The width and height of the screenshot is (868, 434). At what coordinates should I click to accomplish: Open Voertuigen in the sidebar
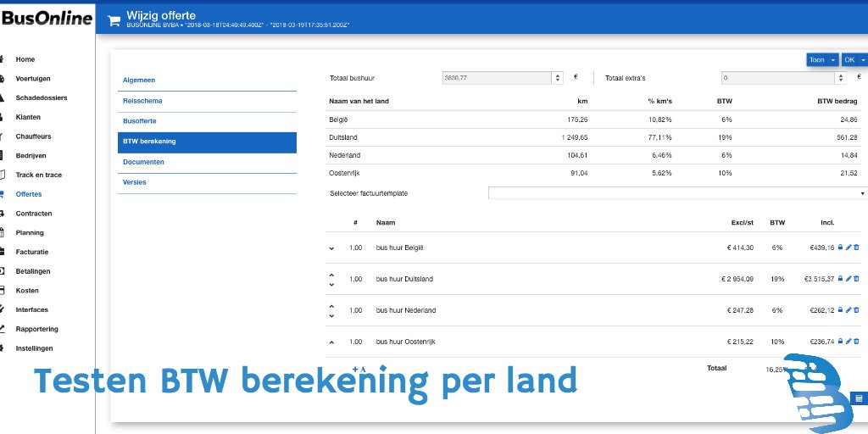coord(33,79)
